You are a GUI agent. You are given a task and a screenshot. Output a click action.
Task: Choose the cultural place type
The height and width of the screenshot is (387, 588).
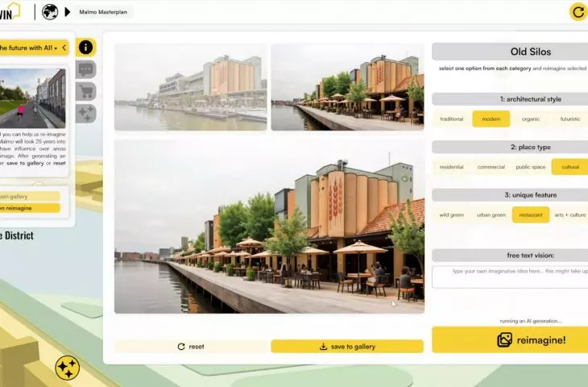click(569, 167)
